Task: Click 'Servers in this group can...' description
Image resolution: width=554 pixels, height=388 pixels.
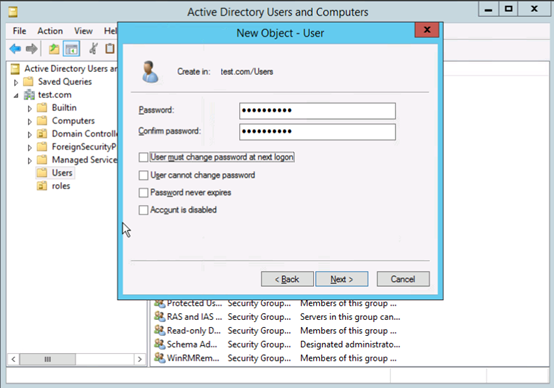Action: click(x=350, y=317)
